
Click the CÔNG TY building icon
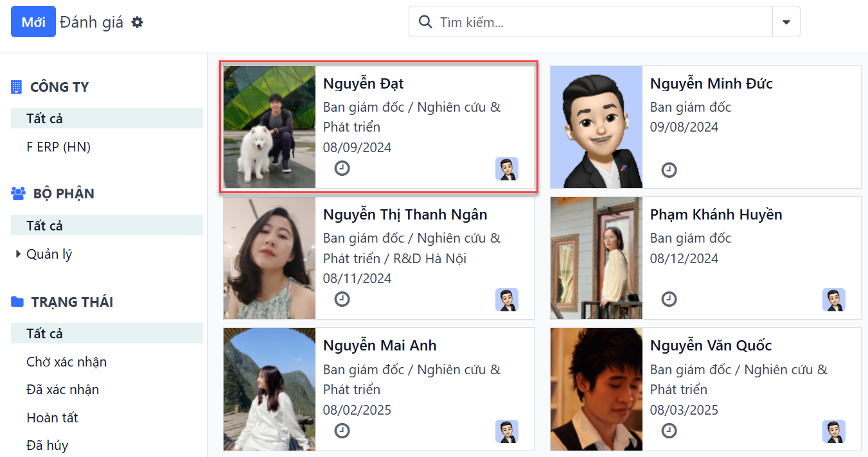(x=17, y=87)
